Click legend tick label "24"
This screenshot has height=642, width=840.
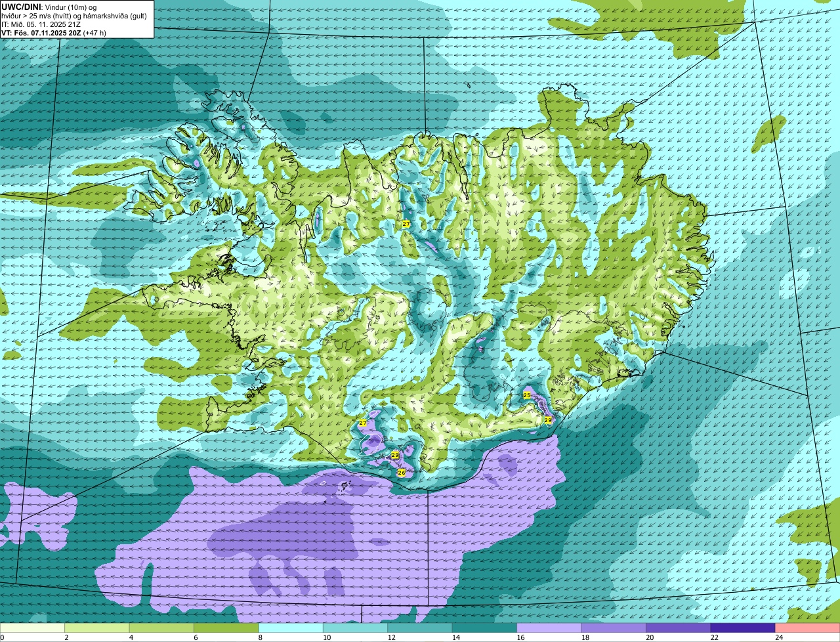click(x=779, y=637)
